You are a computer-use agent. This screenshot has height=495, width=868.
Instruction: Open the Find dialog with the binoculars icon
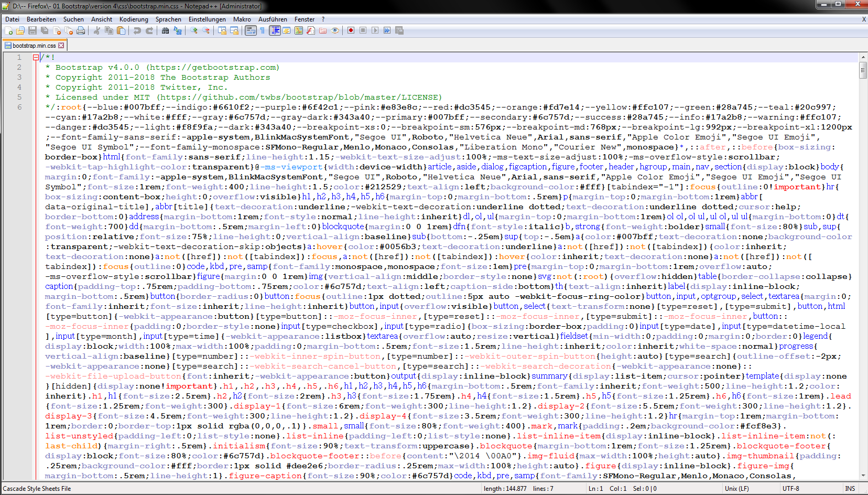[165, 31]
